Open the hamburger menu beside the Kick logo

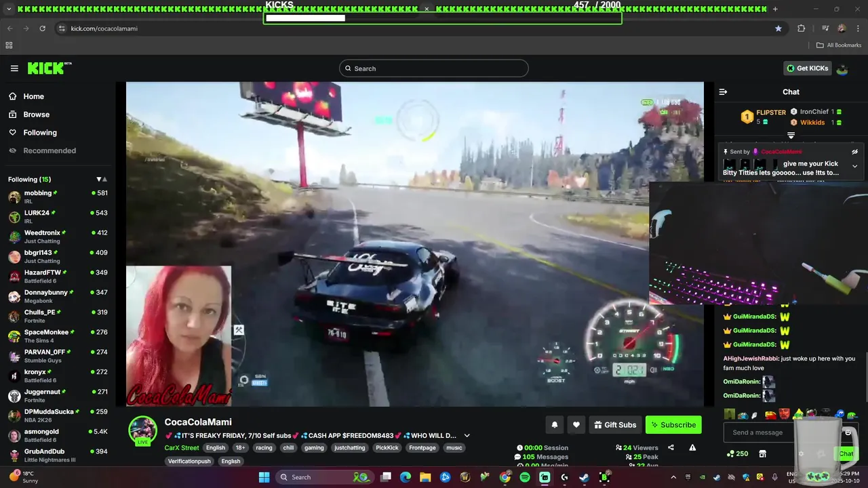[14, 68]
